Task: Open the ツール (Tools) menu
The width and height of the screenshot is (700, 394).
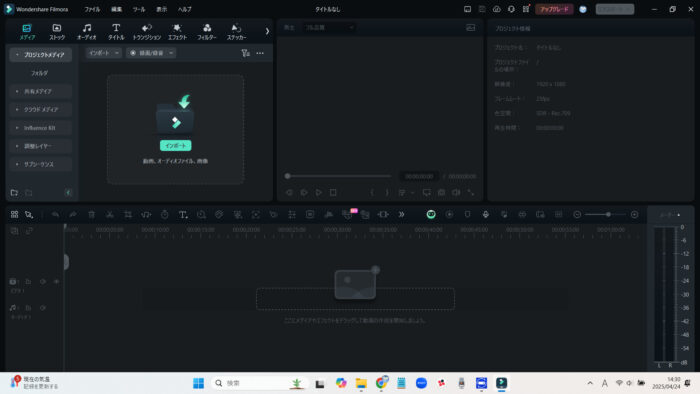Action: click(x=139, y=9)
